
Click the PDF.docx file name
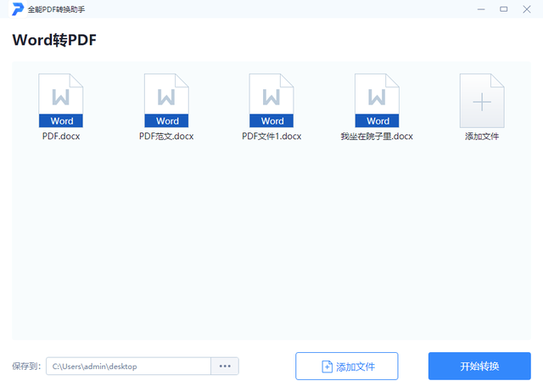(x=61, y=137)
